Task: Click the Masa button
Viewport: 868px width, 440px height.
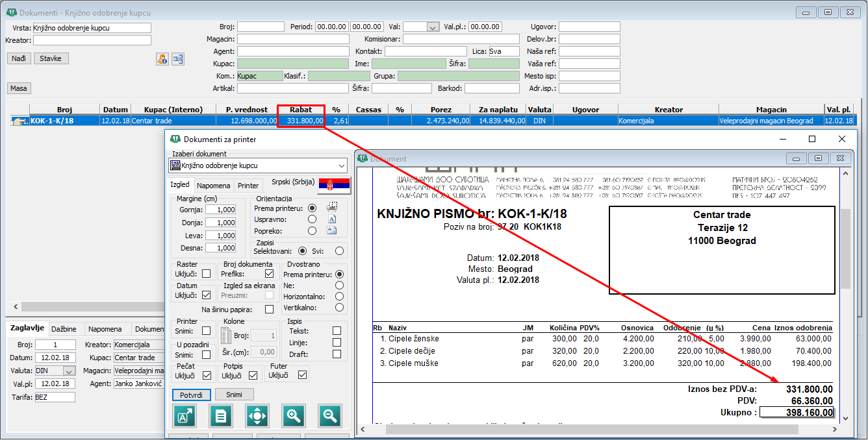Action: [x=19, y=88]
